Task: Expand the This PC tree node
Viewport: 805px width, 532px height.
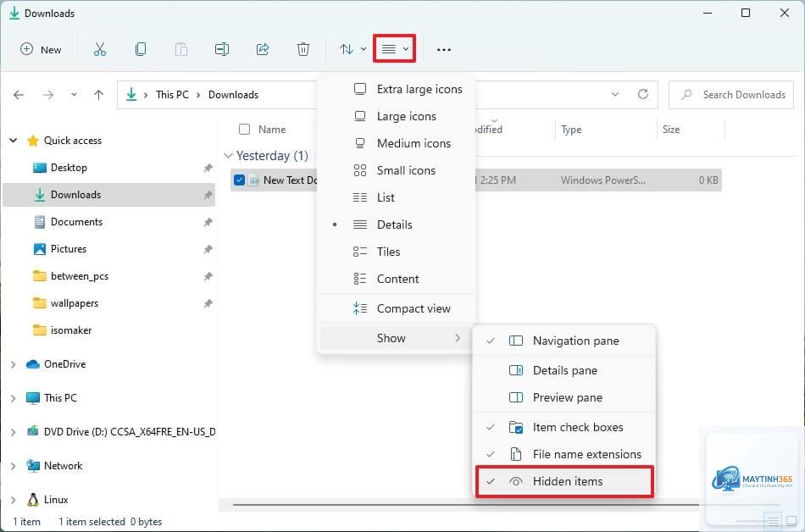Action: 14,398
